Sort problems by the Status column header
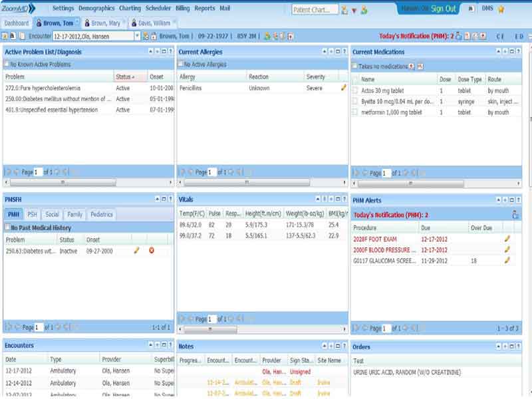 (130, 76)
